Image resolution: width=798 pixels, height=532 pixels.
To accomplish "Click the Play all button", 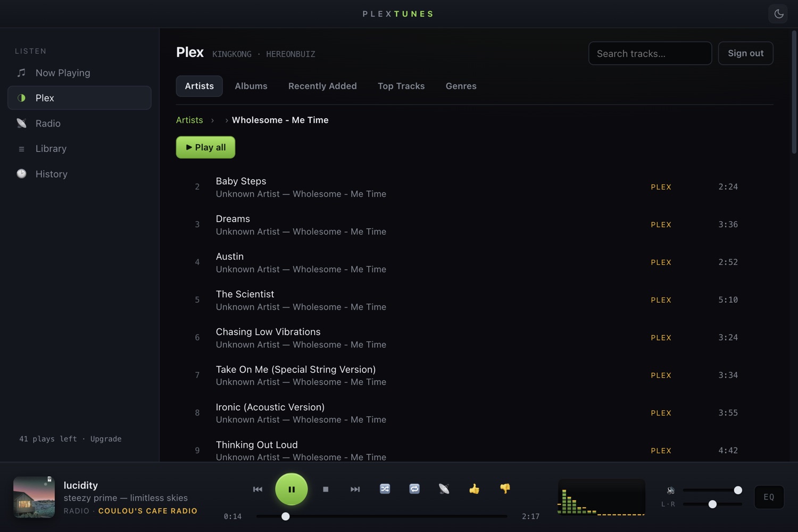I will 205,147.
